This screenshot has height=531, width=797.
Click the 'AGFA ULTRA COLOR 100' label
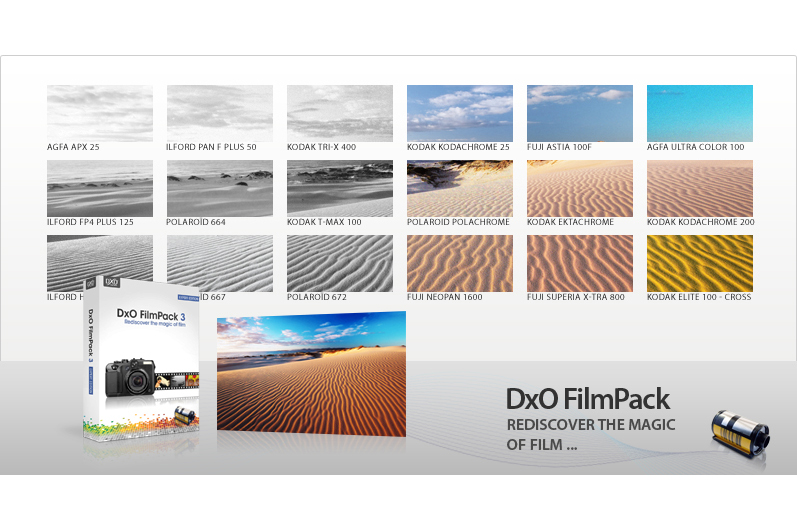click(695, 147)
